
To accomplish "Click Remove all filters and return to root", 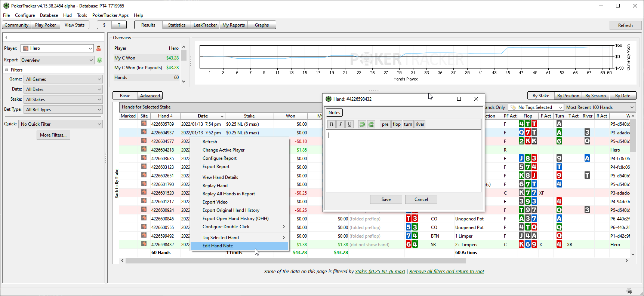I will [x=447, y=272].
